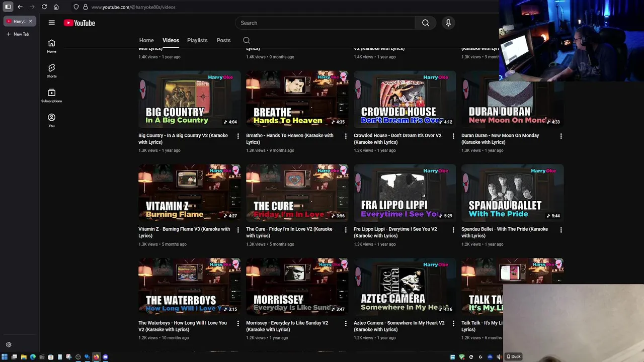Toggle the browser sidebar panel icon
Viewport: 644px width, 362px height.
point(8,7)
